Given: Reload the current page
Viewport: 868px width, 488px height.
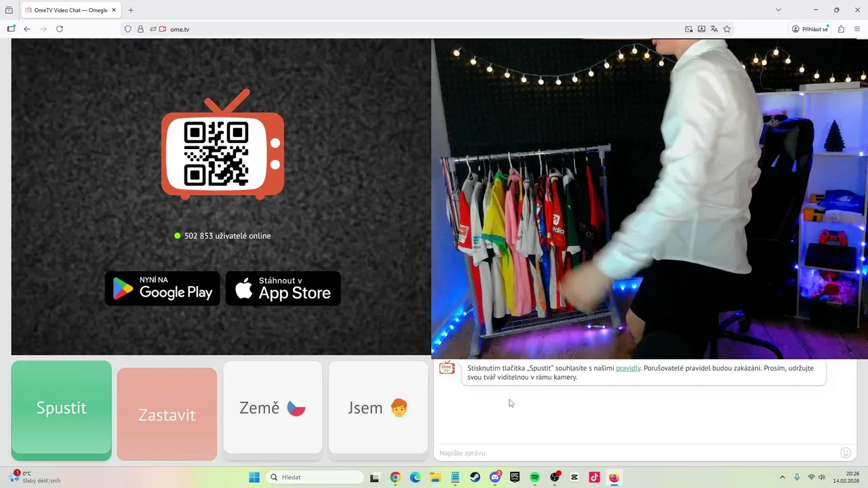Looking at the screenshot, I should click(x=60, y=29).
